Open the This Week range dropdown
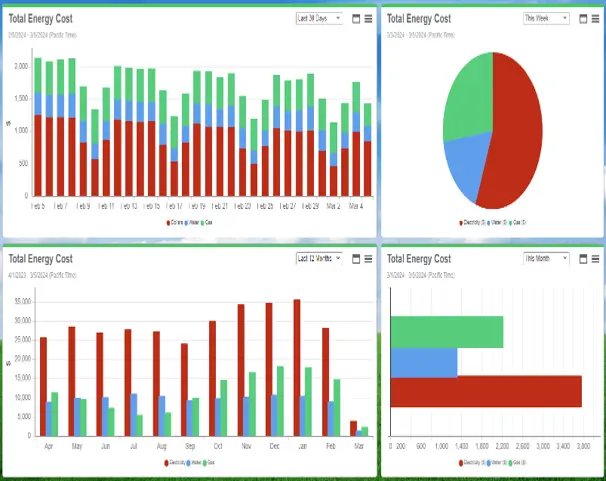This screenshot has width=606, height=481. click(546, 18)
